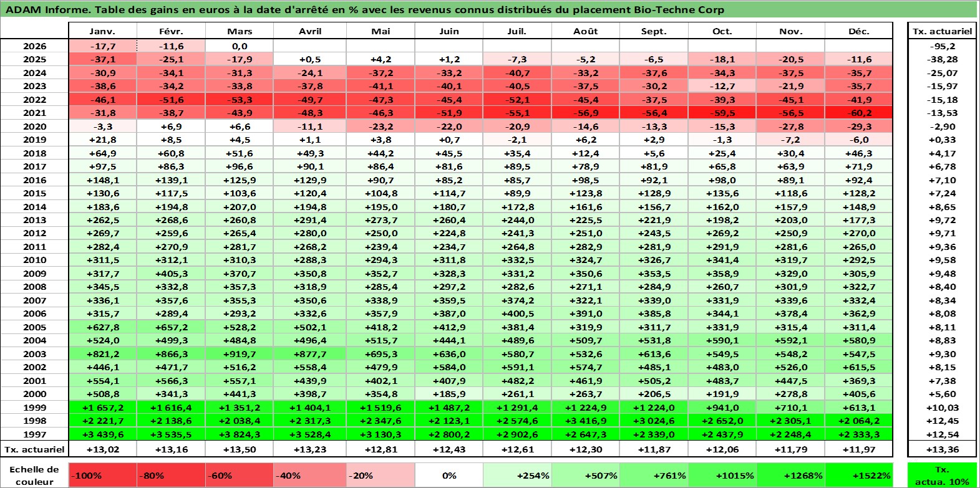Click cell +3 439,6 for Janv. 1997
Screen dimensions: 980x488
tap(102, 434)
